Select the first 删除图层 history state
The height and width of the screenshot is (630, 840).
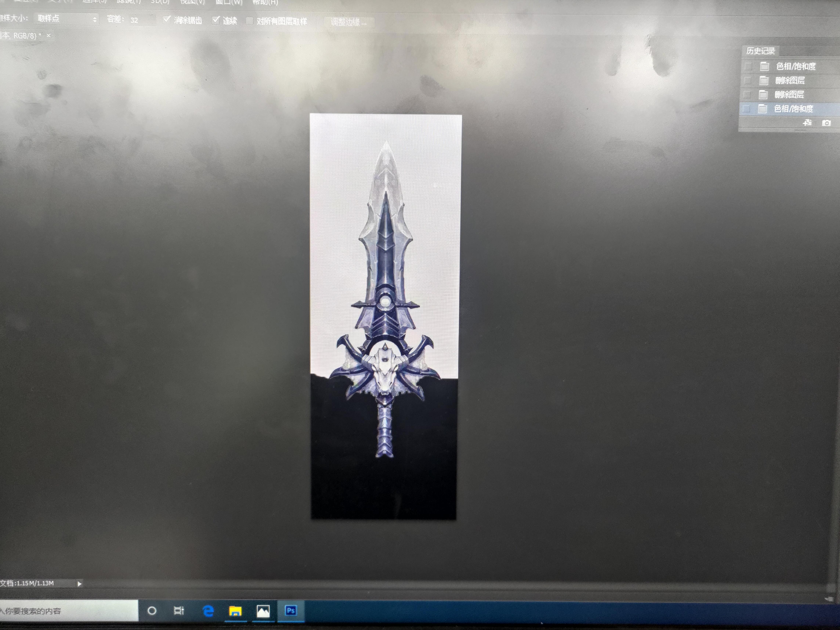791,81
